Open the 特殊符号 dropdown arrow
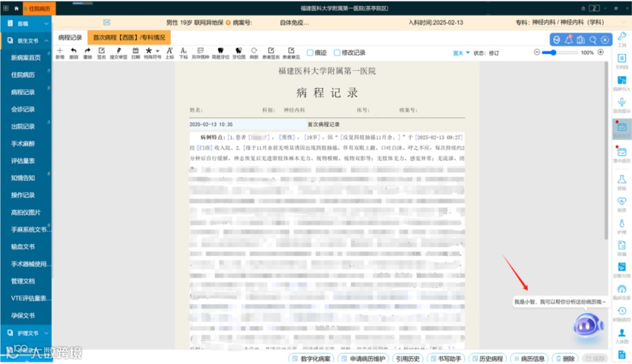Image resolution: width=632 pixels, height=364 pixels. click(157, 51)
